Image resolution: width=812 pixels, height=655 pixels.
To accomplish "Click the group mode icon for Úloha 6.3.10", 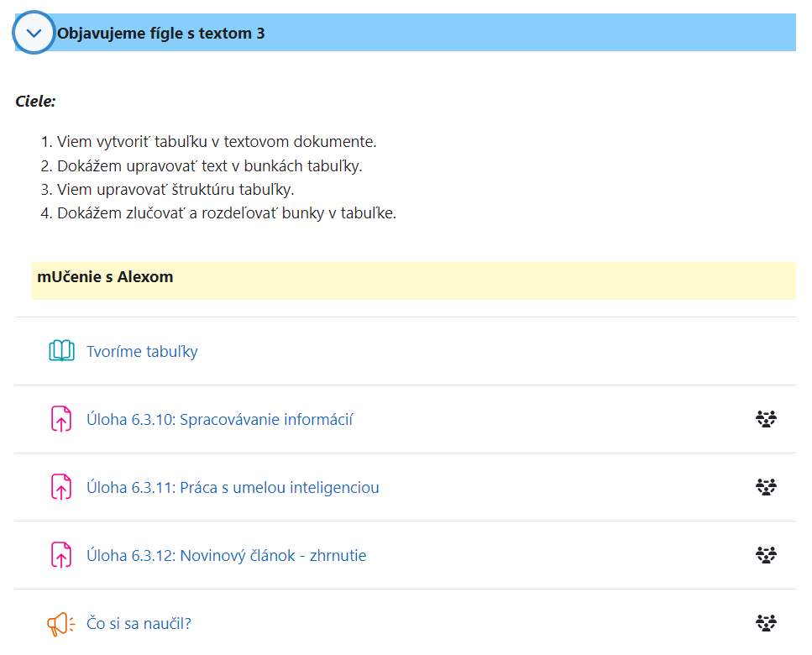I will tap(766, 419).
